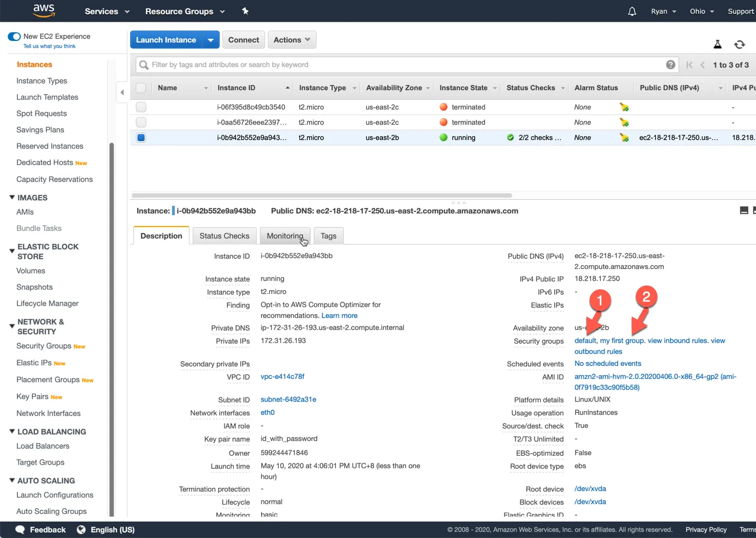Open the Support menu

[x=741, y=11]
